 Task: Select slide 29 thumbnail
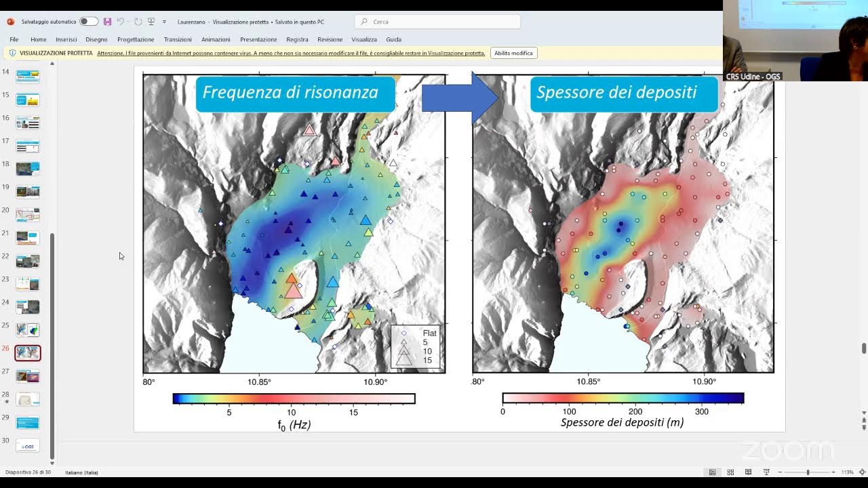pyautogui.click(x=28, y=422)
